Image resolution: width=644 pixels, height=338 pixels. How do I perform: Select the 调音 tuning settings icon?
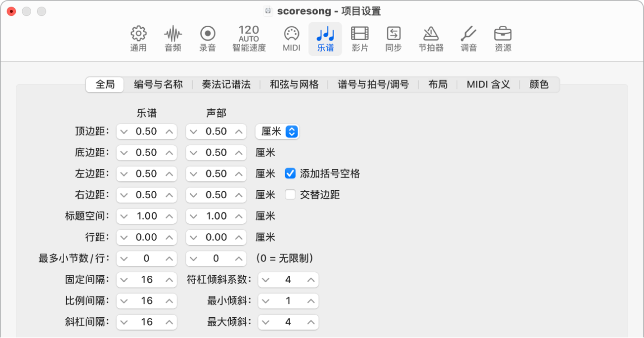pyautogui.click(x=468, y=39)
